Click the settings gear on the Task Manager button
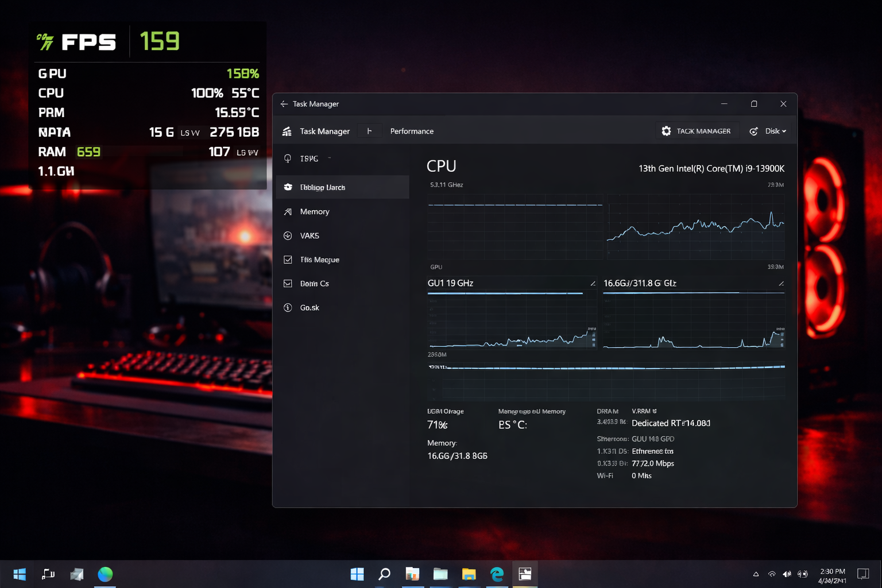This screenshot has height=588, width=882. coord(667,131)
